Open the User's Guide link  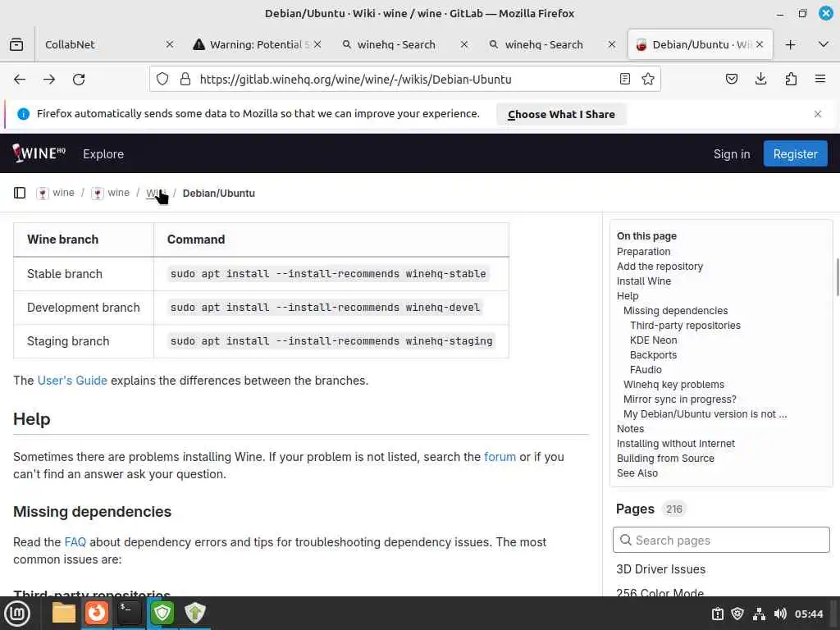click(72, 381)
